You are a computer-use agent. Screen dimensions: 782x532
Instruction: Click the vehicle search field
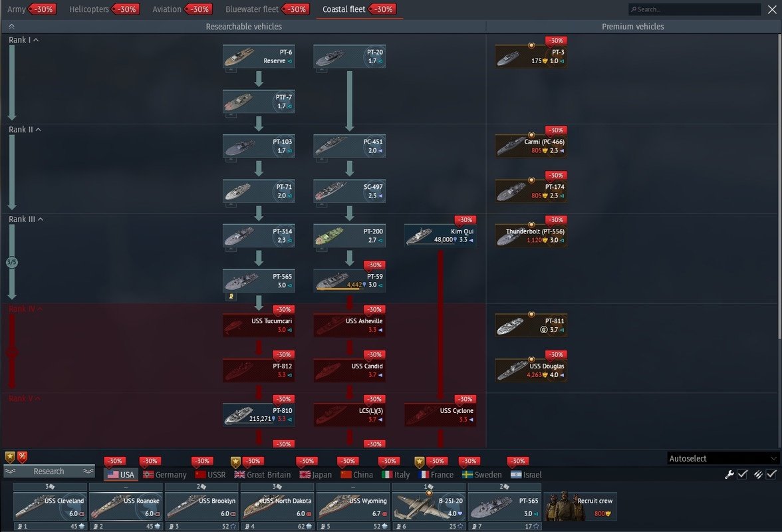pos(694,9)
